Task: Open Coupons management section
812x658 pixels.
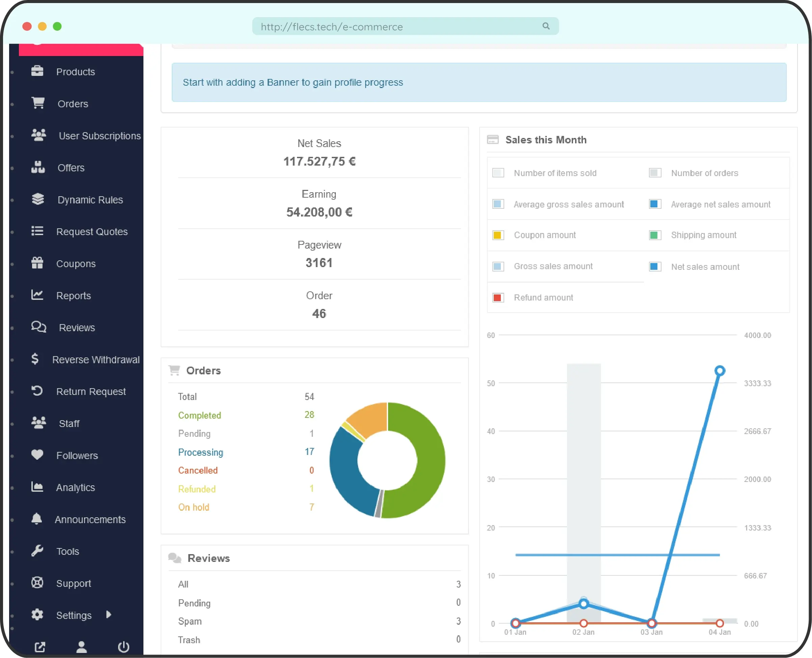Action: (76, 263)
